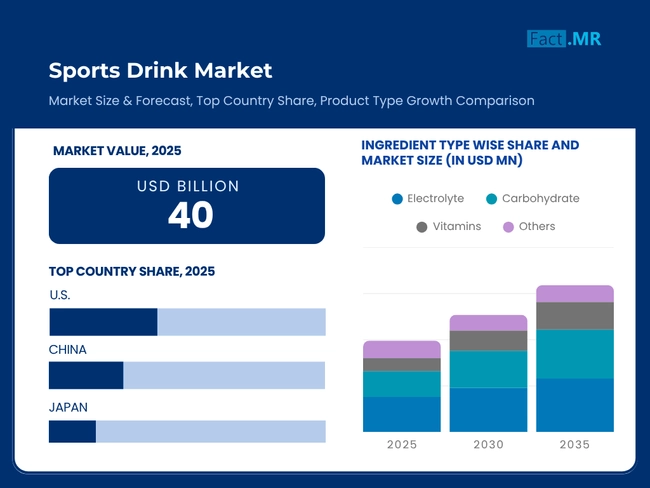This screenshot has height=488, width=650.
Task: Click the 2035 Electrolyte bar segment
Action: 575,405
